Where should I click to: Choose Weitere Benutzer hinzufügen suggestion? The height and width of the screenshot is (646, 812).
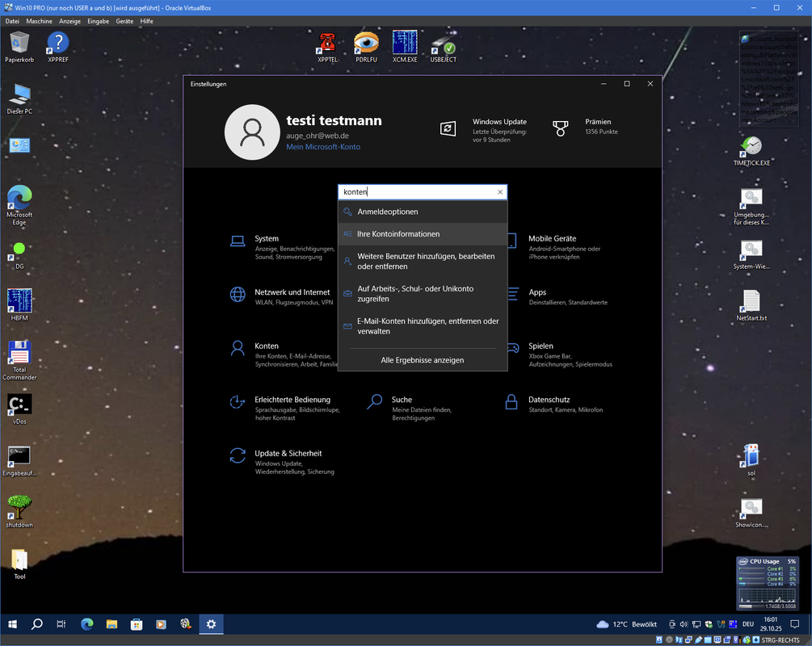(423, 262)
